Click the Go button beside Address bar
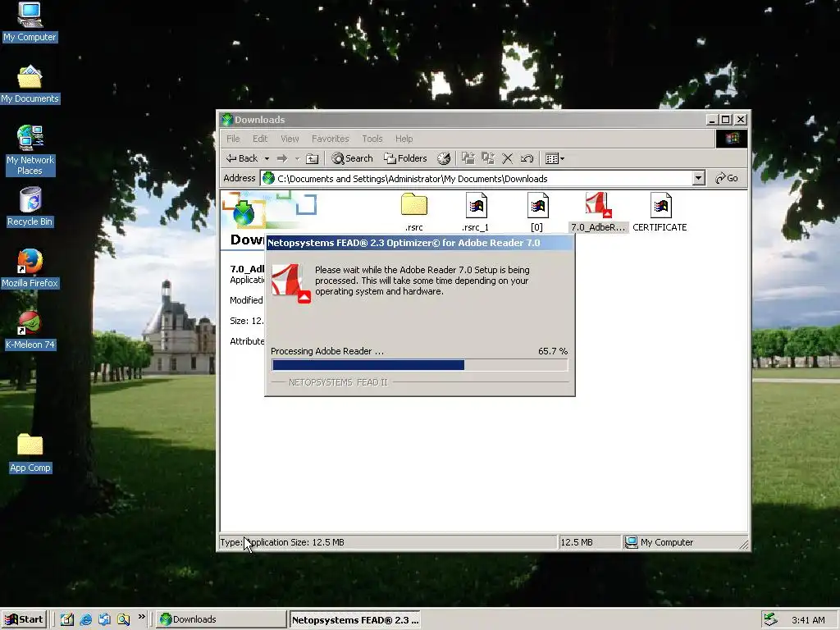 727,178
